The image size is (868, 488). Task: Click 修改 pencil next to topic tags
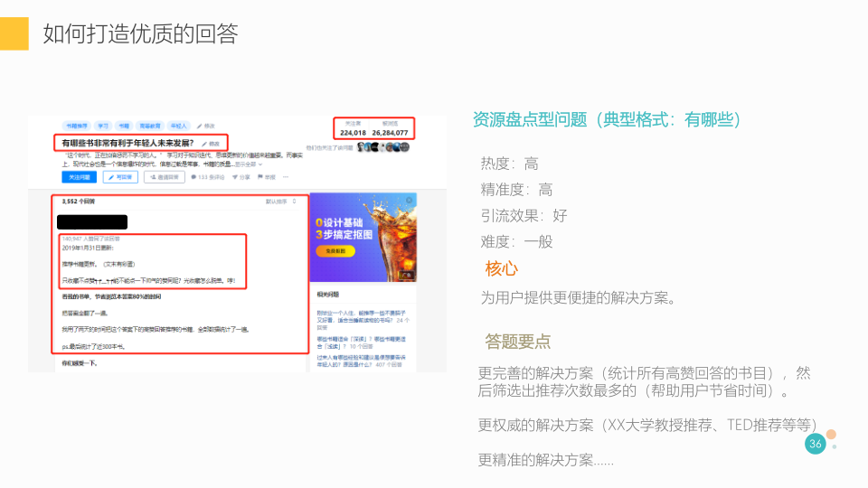(x=206, y=127)
